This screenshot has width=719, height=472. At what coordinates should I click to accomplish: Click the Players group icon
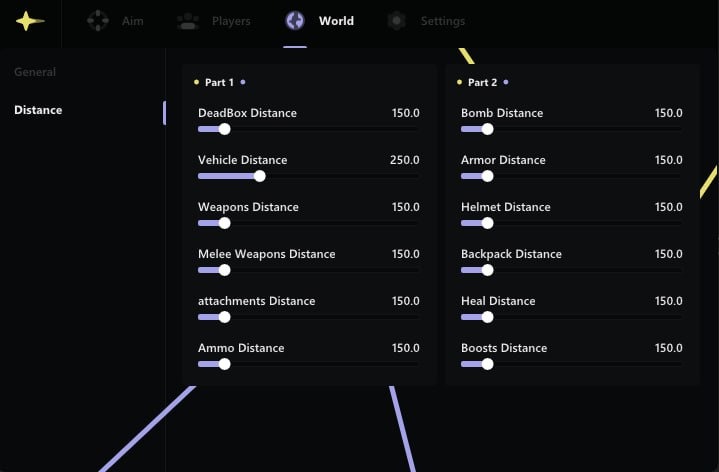tap(187, 21)
